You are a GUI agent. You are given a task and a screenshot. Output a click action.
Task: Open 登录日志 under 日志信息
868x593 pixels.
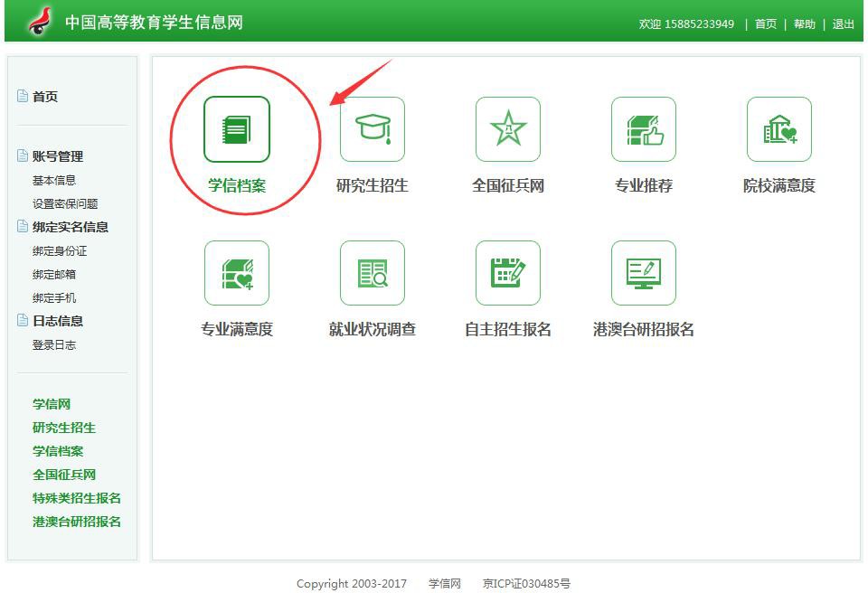pos(54,344)
